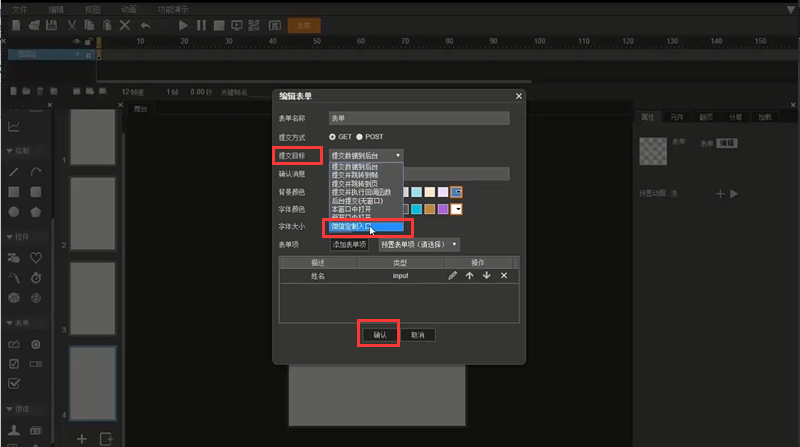Image resolution: width=800 pixels, height=447 pixels.
Task: Play the animation
Action: 183,25
